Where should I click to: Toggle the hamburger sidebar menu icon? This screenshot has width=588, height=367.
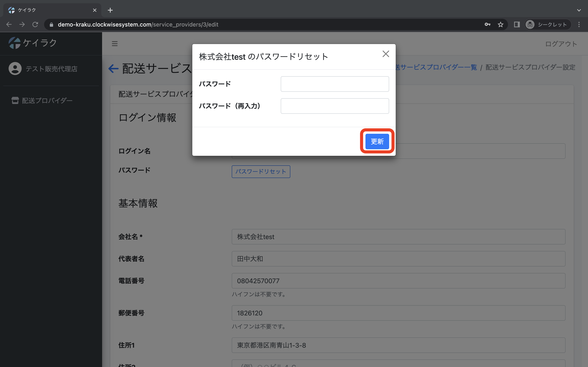(x=115, y=44)
